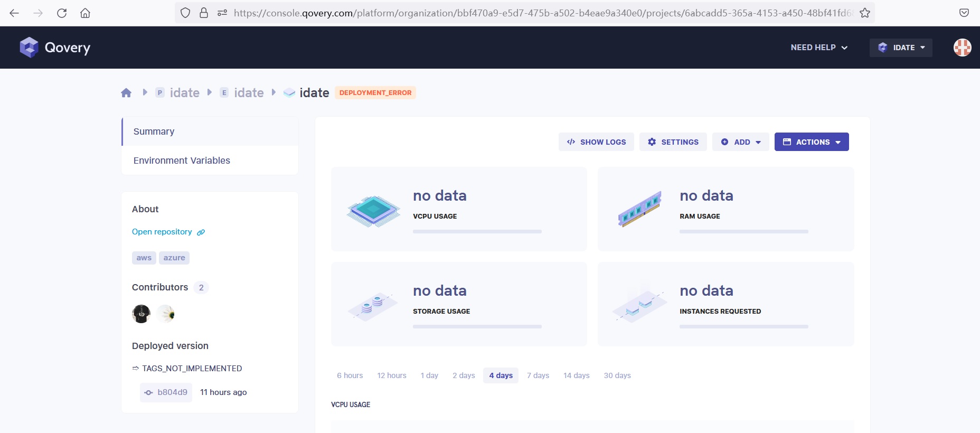This screenshot has height=433, width=980.
Task: Go back with browser back arrow
Action: coord(14,13)
